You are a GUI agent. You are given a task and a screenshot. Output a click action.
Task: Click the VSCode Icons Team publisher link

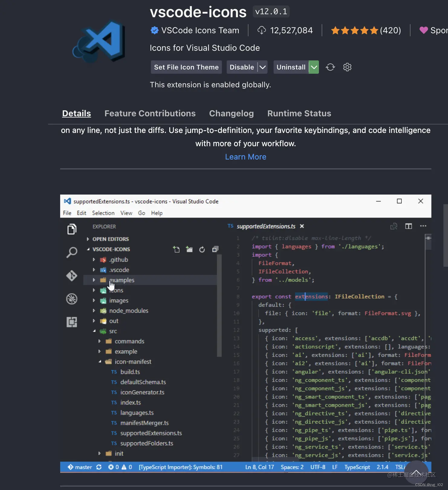(x=200, y=30)
